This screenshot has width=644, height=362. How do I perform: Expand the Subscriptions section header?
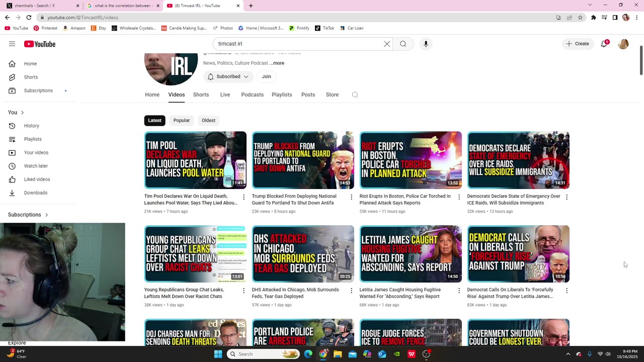coord(28,215)
